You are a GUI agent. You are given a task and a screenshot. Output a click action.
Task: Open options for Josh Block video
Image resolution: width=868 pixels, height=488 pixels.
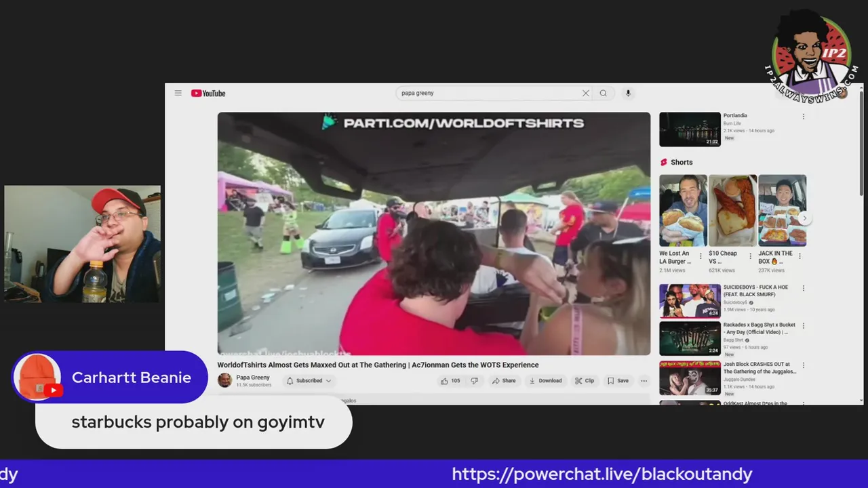[804, 365]
